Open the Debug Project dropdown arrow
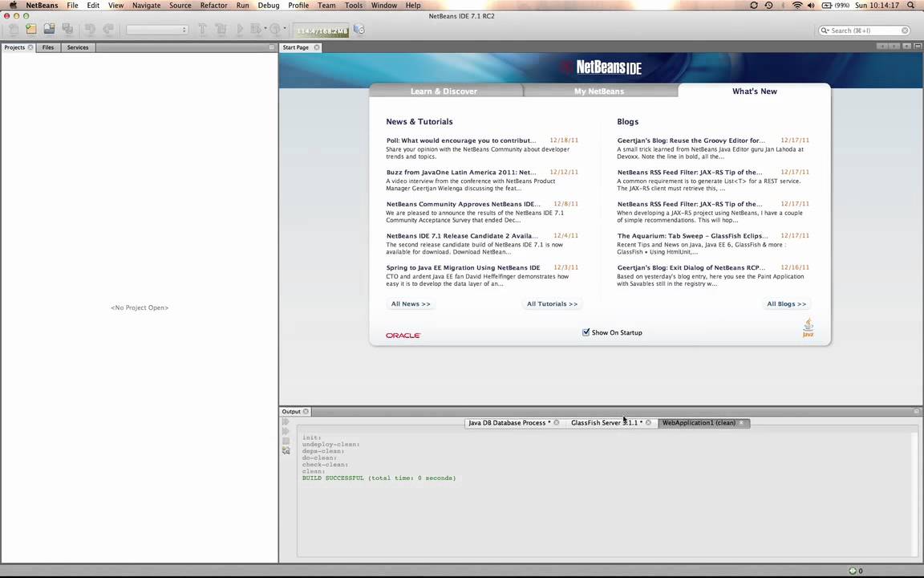 pyautogui.click(x=265, y=28)
